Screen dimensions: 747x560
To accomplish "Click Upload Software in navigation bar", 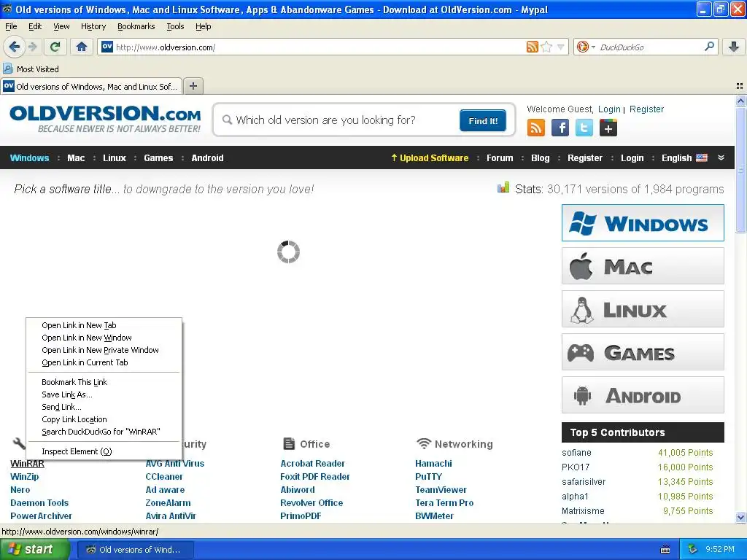I will (430, 157).
